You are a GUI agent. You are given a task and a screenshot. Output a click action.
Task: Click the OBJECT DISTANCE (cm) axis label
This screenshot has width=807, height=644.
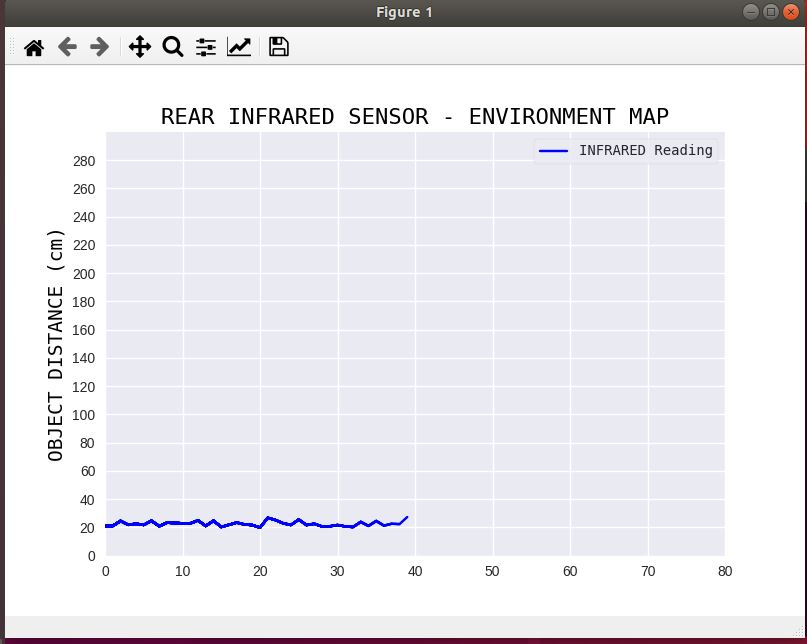click(x=56, y=345)
